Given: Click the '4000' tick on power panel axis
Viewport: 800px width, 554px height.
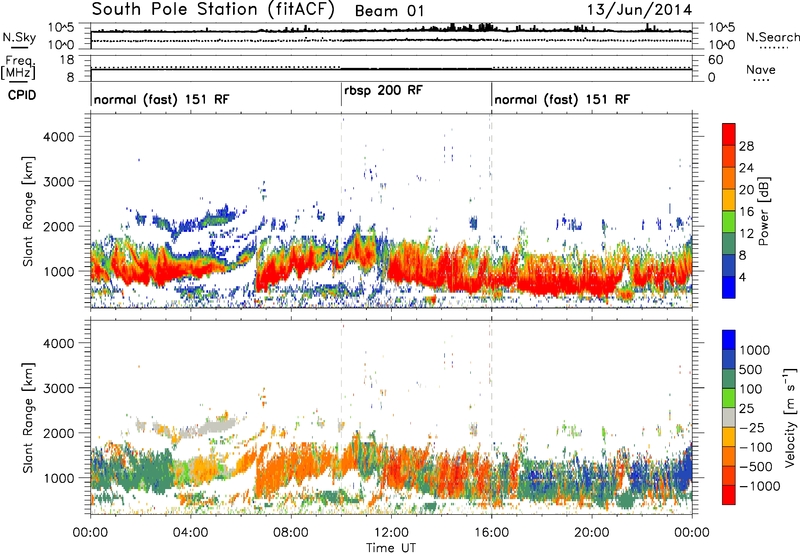Looking at the screenshot, I should coord(58,137).
